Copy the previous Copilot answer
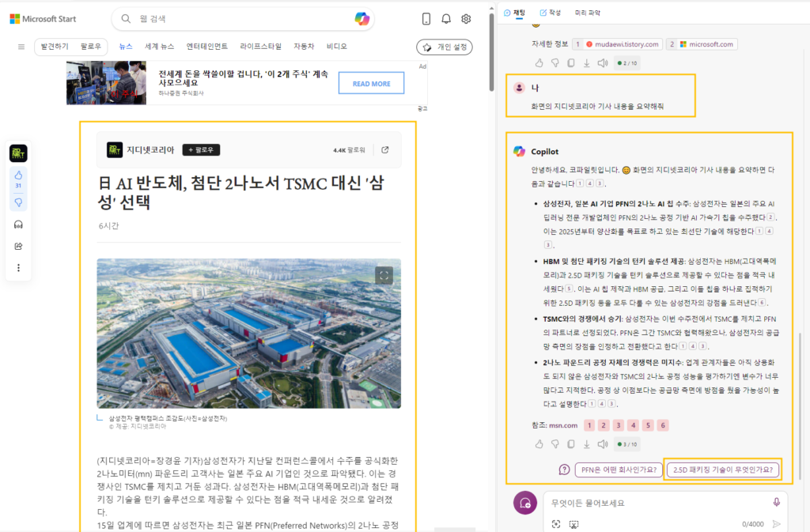 pyautogui.click(x=571, y=63)
